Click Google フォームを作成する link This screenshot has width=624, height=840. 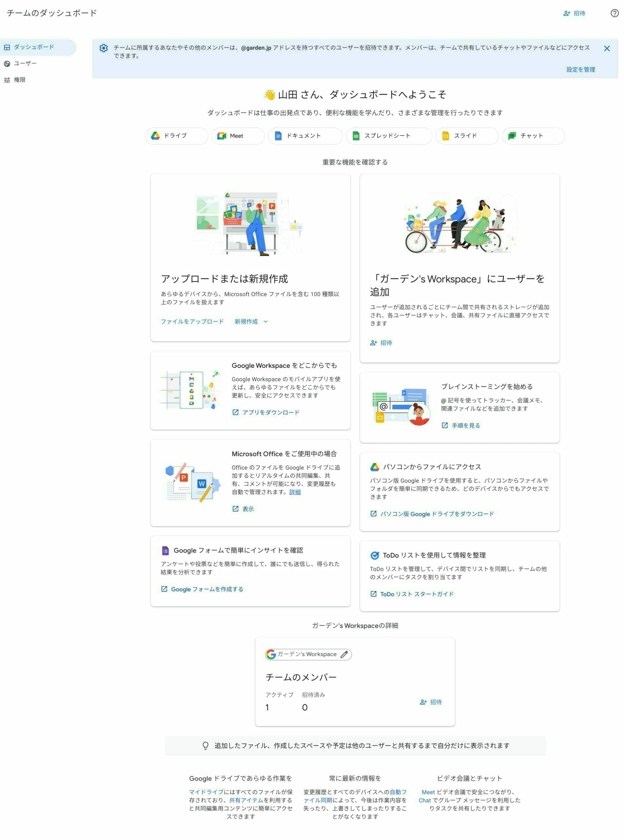[207, 589]
